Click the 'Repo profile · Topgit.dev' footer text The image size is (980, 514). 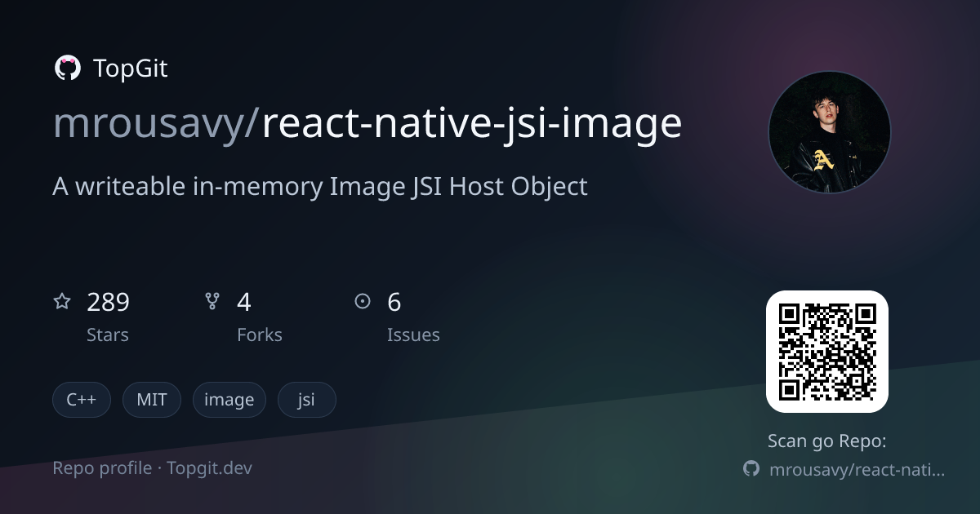pyautogui.click(x=153, y=468)
